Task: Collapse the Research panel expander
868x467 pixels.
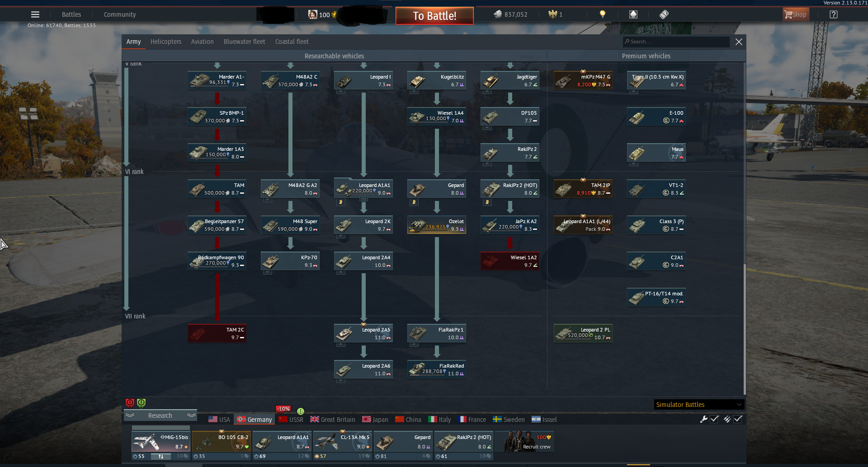Action: pos(160,416)
